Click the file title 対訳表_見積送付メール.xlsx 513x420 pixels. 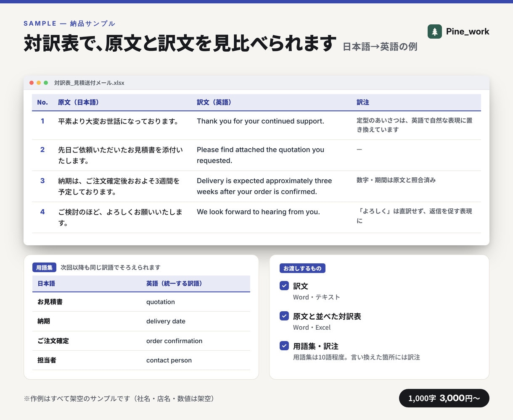click(x=89, y=83)
